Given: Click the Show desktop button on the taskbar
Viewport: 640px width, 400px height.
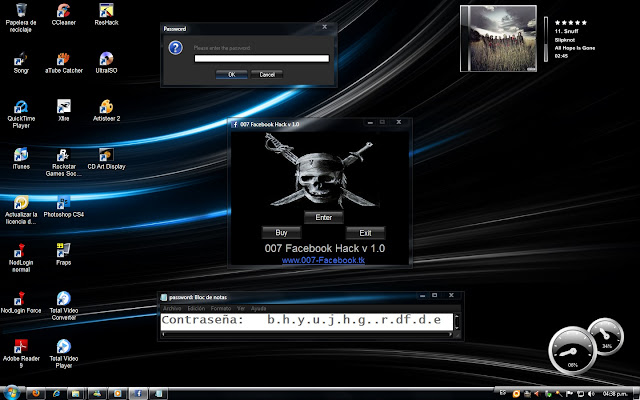Looking at the screenshot, I should point(637,394).
